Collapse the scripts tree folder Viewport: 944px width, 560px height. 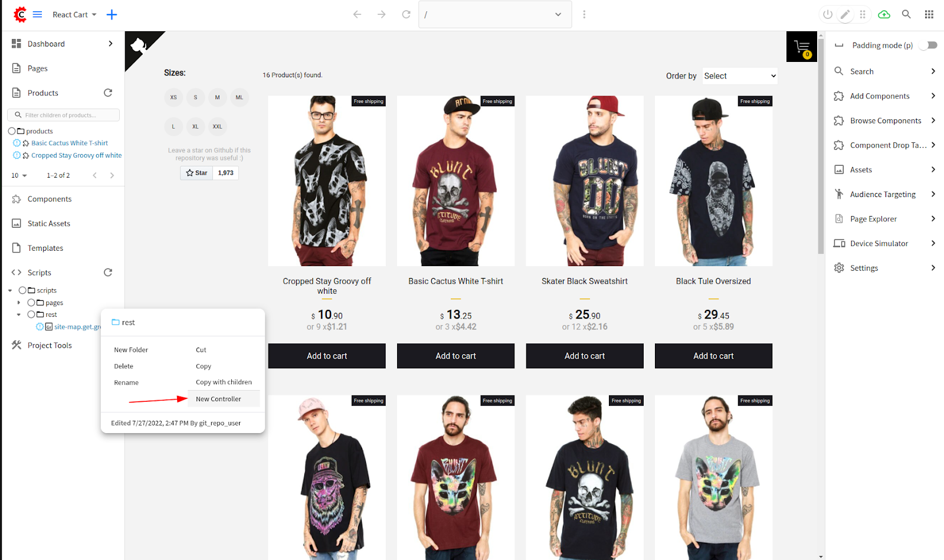10,290
